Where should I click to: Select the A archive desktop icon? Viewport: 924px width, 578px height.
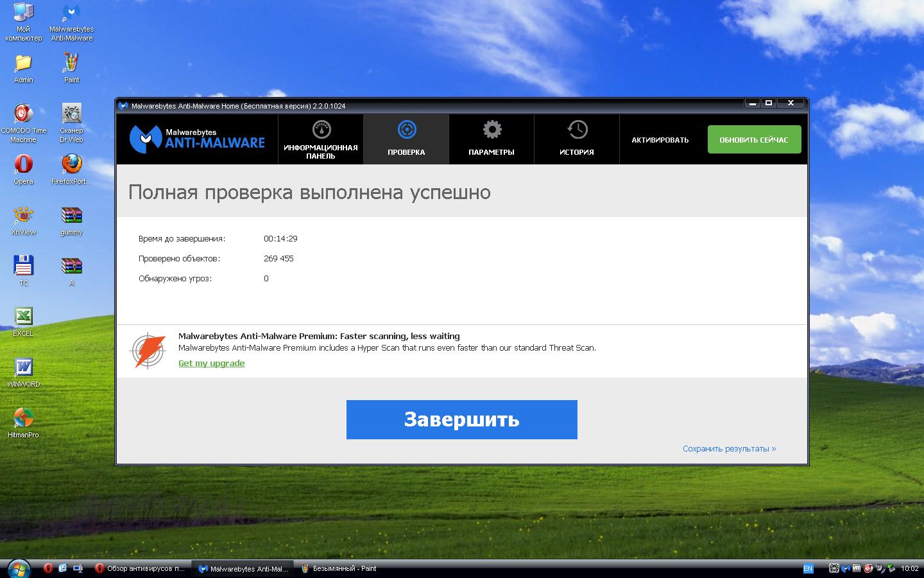tap(71, 271)
